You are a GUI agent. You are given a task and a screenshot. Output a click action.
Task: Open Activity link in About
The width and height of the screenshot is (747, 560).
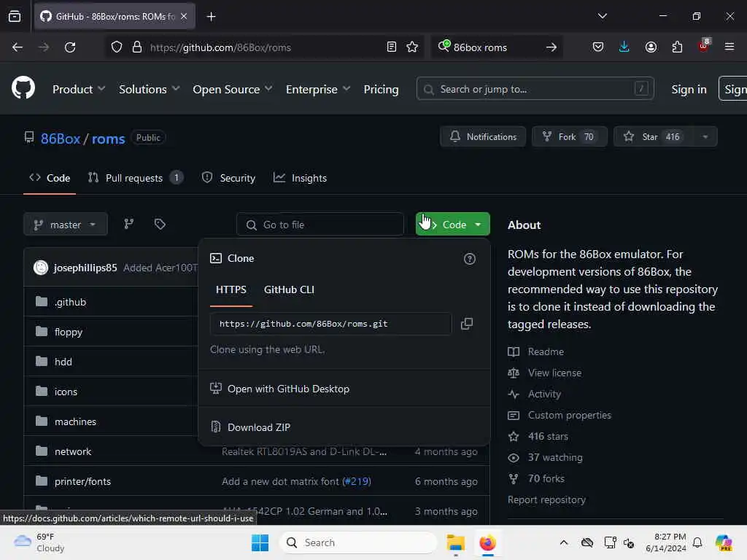(x=544, y=394)
